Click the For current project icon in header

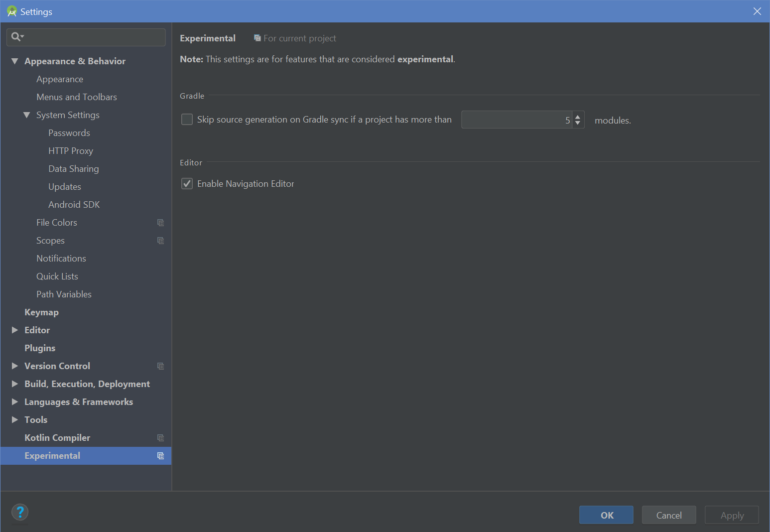tap(257, 38)
